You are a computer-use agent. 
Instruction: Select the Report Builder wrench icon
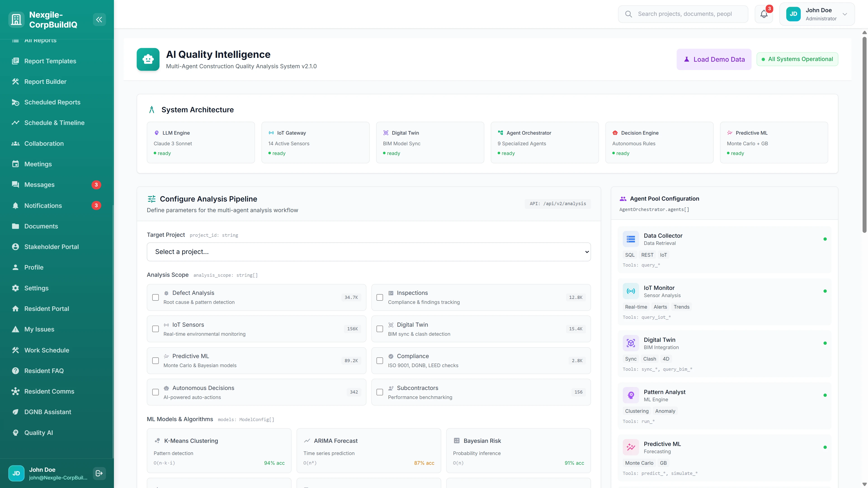click(16, 82)
